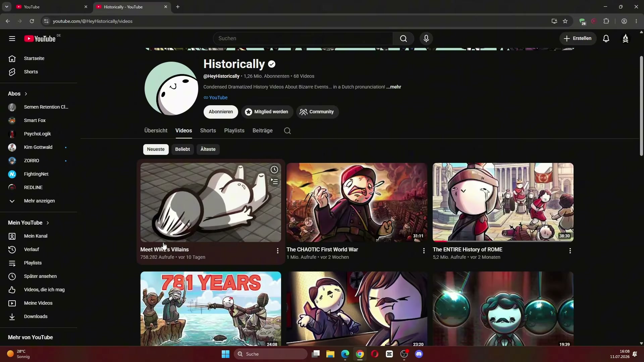Close the Historically - YouTube tab

click(166, 7)
